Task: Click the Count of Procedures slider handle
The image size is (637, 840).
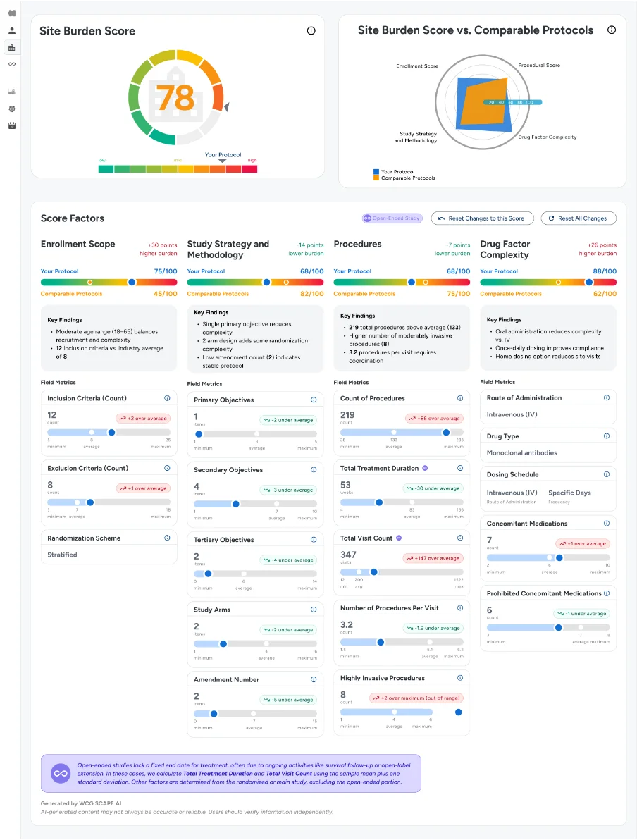Action: point(446,432)
